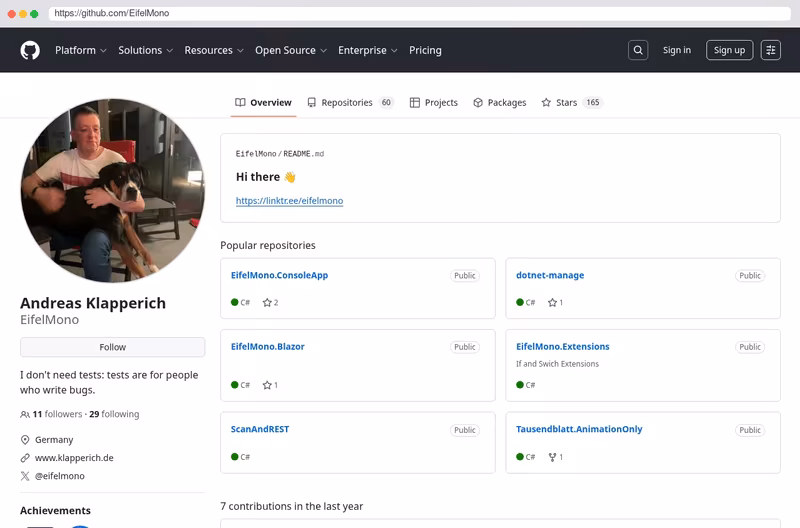
Task: View the 29 following list
Action: click(x=114, y=414)
